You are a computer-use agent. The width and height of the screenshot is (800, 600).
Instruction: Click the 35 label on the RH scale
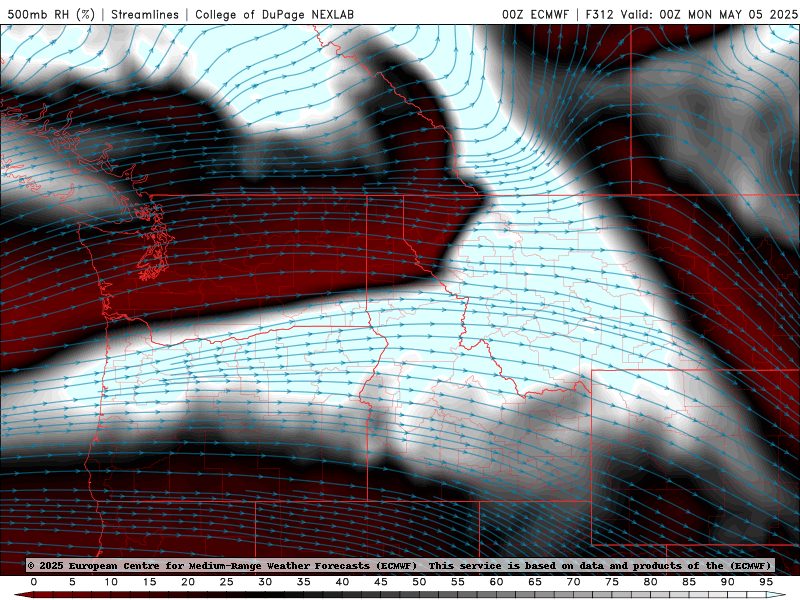click(304, 582)
